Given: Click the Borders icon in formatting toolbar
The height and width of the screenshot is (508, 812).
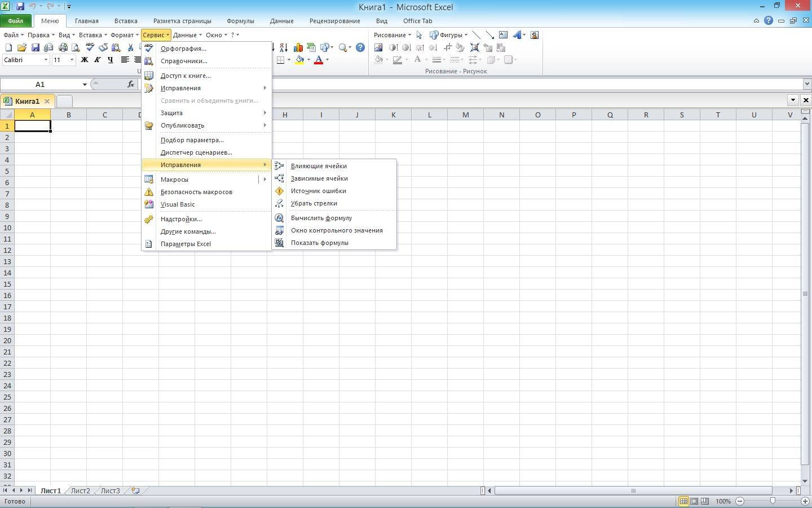Looking at the screenshot, I should [x=281, y=60].
